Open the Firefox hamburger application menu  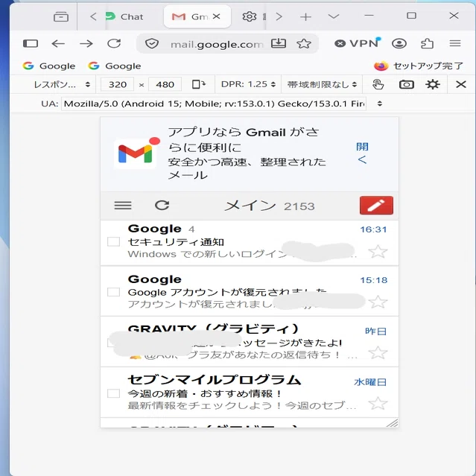coord(455,44)
